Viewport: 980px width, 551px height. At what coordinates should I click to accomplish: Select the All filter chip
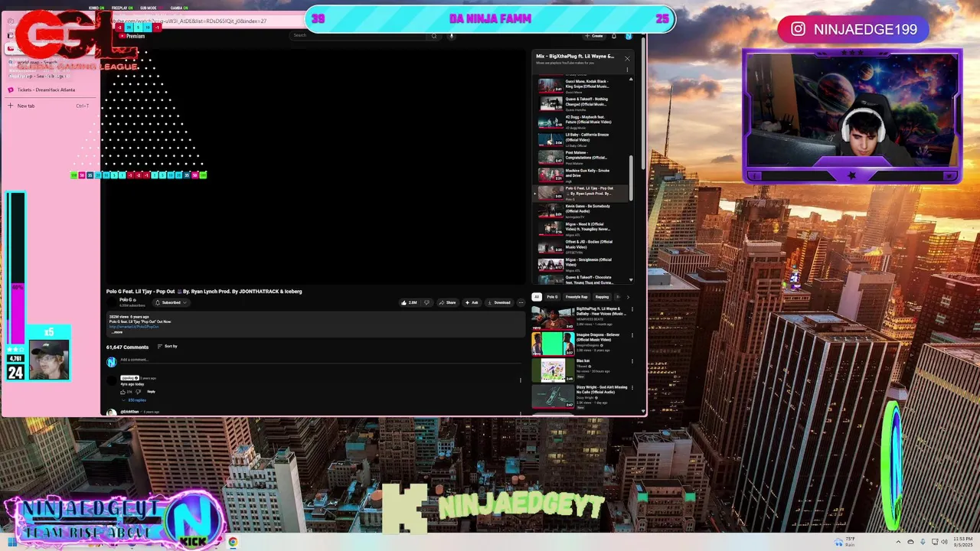tap(537, 297)
